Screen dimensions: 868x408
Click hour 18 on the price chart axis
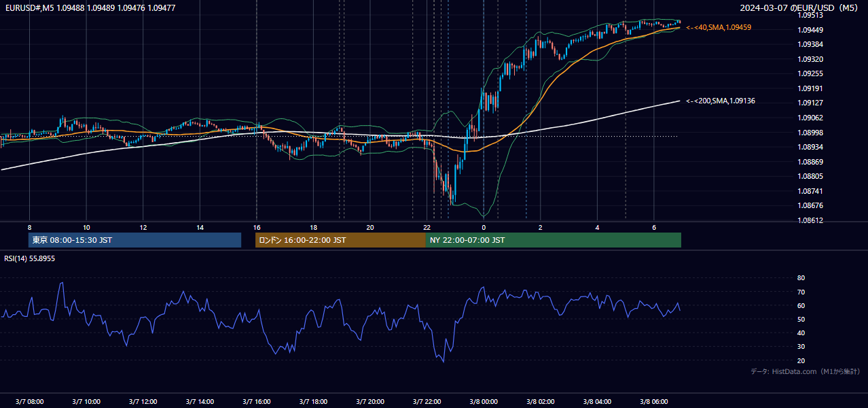[x=313, y=227]
